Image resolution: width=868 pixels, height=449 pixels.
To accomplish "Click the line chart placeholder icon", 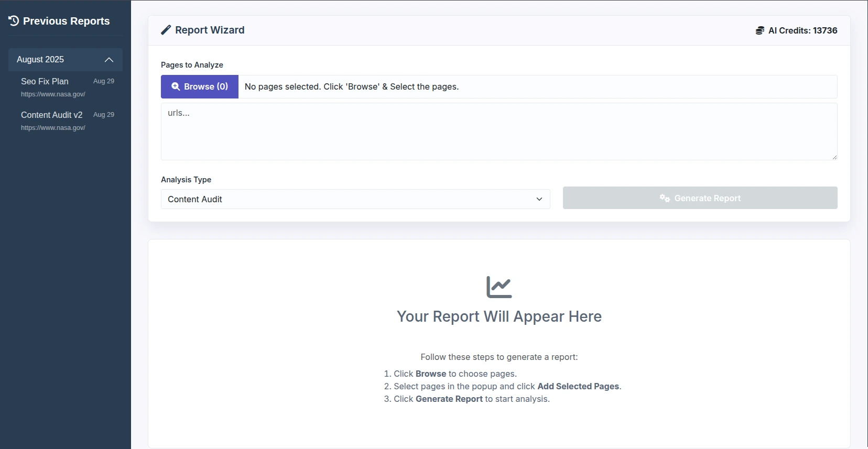I will (x=499, y=287).
